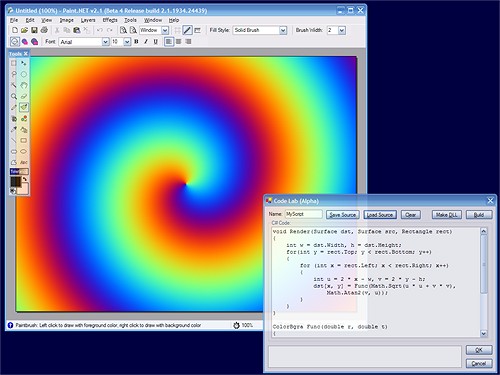Toggle the pixel grid button
The width and height of the screenshot is (500, 375).
178,30
